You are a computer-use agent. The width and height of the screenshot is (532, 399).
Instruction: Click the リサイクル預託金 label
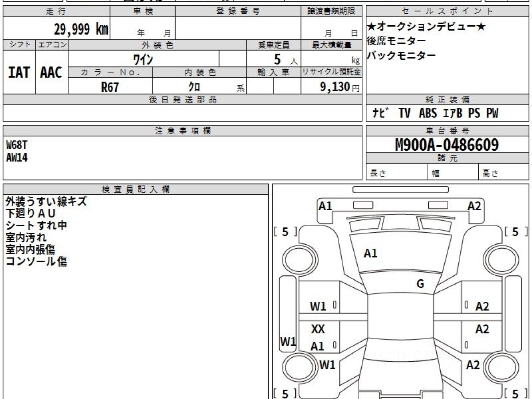pyautogui.click(x=331, y=72)
